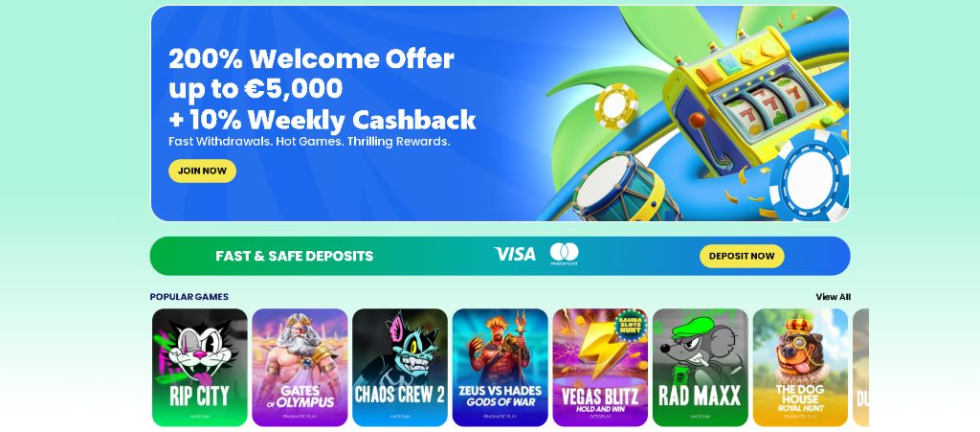Launch the Rad Maxx game
The height and width of the screenshot is (432, 980).
point(700,367)
